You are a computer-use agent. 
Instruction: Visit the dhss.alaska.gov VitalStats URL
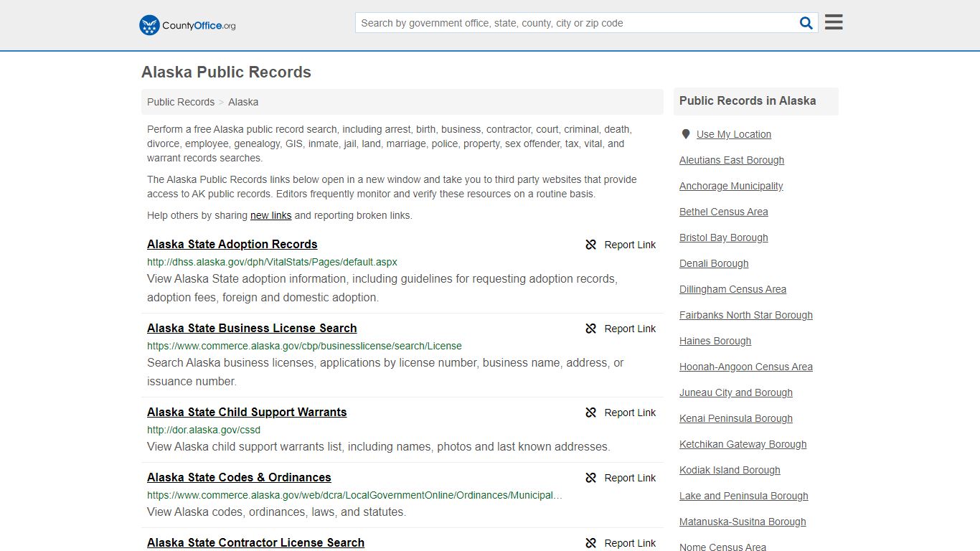[x=272, y=262]
